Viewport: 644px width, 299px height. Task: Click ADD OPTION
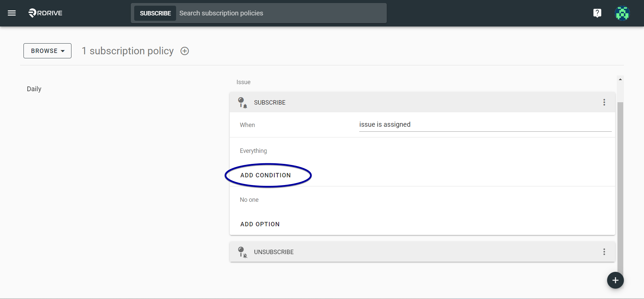[260, 224]
